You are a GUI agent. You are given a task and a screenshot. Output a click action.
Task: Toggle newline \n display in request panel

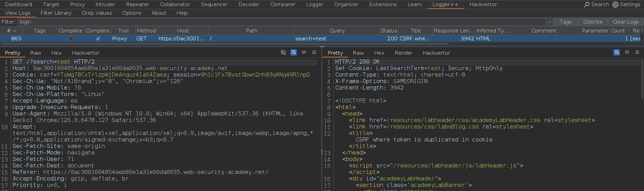[x=304, y=52]
